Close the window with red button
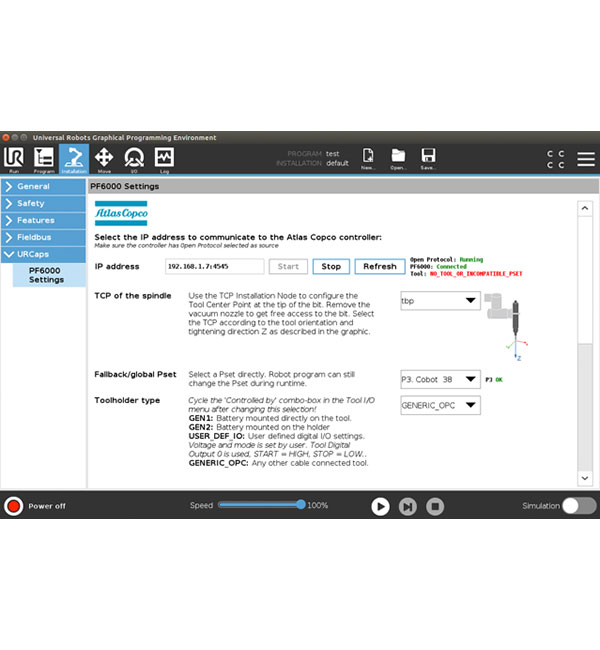Viewport: 600px width, 650px height. [x=5, y=137]
